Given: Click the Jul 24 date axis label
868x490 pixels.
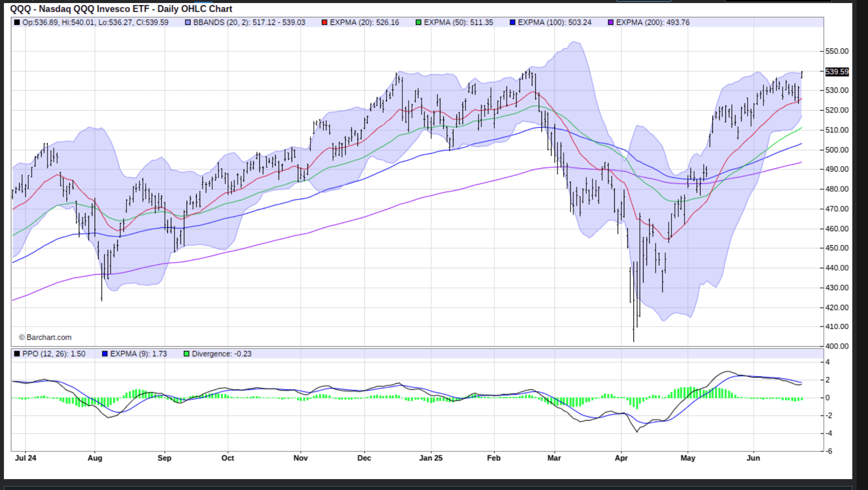Looking at the screenshot, I should click(x=26, y=458).
